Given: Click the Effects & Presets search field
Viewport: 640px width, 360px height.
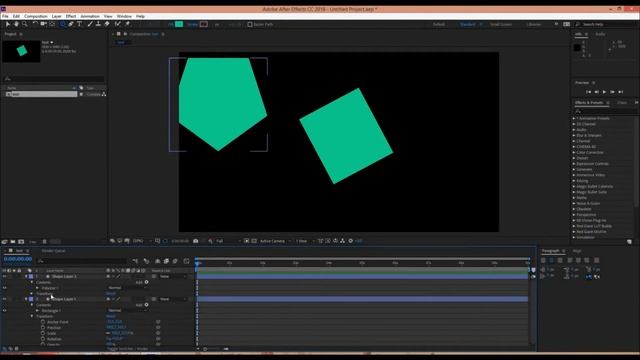Looking at the screenshot, I should (x=605, y=111).
